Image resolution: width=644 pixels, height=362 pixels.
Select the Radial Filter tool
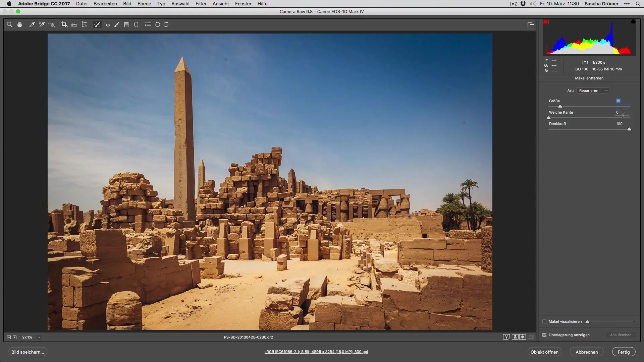coord(136,24)
